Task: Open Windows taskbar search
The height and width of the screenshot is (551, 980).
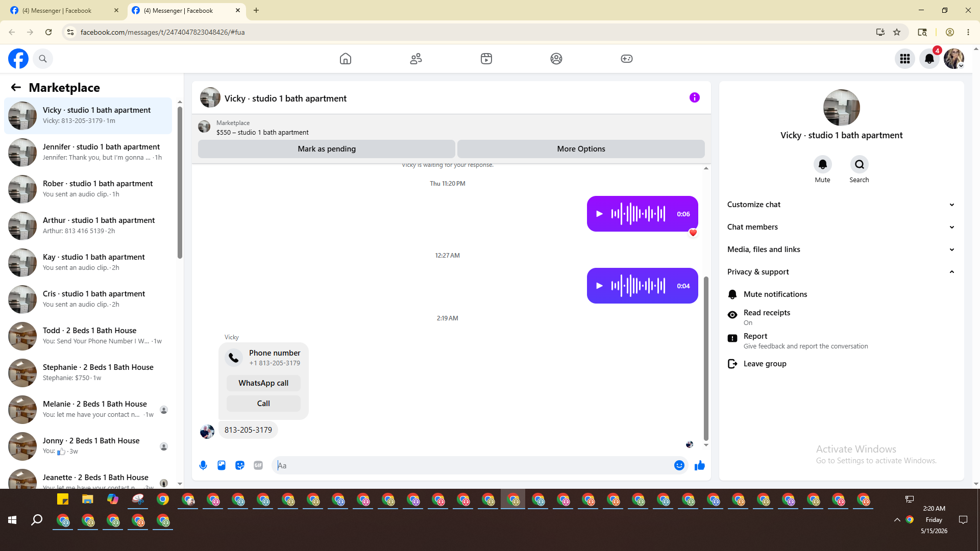Action: (x=37, y=520)
